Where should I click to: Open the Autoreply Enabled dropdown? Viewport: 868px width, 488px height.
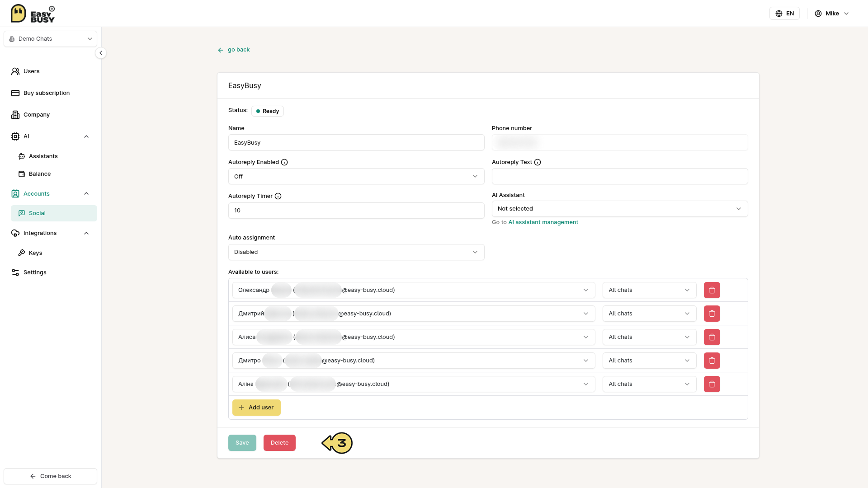[356, 176]
